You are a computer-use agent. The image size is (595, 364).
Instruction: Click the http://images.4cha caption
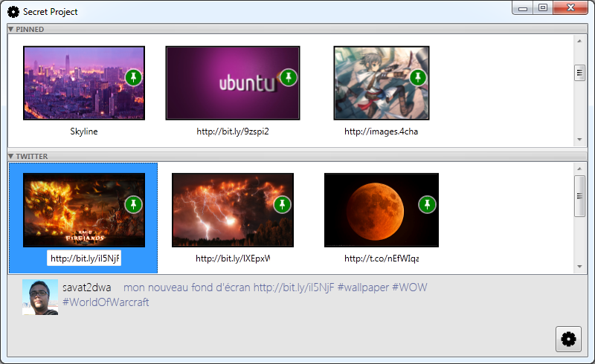[x=382, y=131]
